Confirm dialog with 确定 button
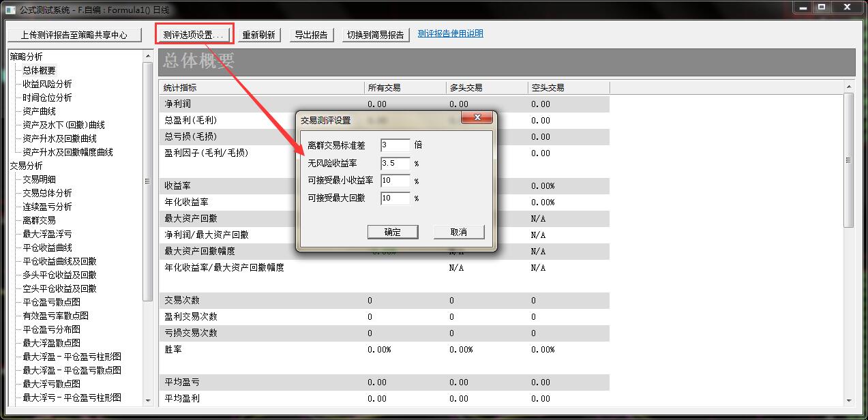 coord(392,232)
